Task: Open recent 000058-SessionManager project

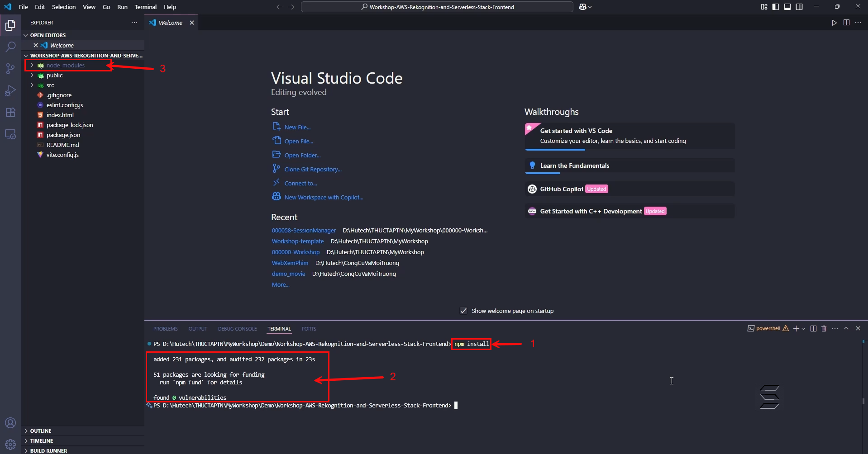Action: pos(304,231)
